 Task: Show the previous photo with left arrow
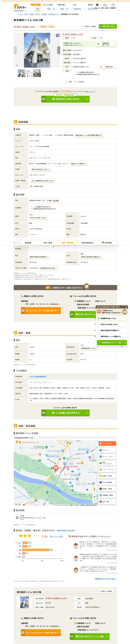pos(15,50)
